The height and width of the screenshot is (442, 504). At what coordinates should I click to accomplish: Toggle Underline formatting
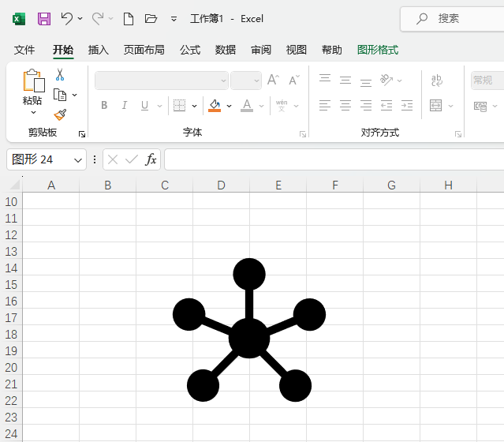coord(144,106)
